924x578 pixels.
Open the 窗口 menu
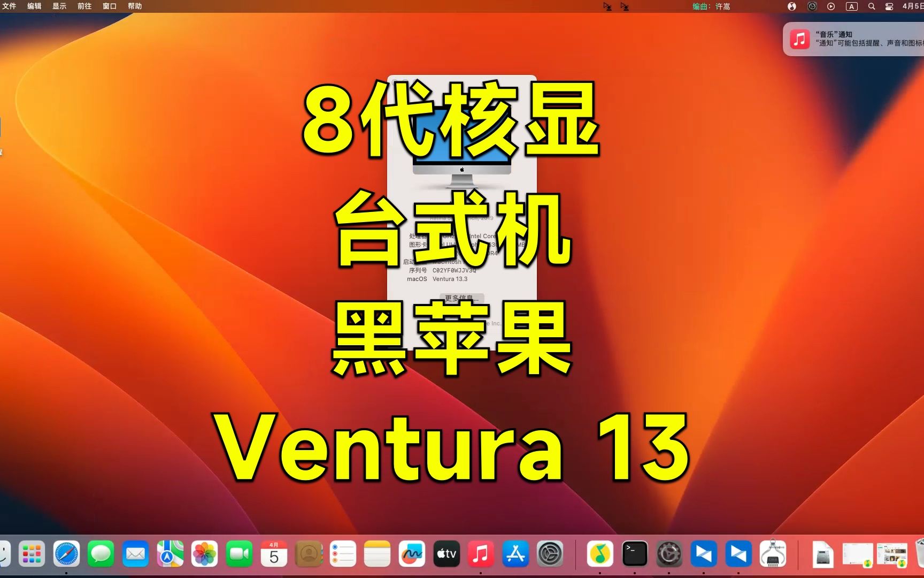tap(110, 6)
